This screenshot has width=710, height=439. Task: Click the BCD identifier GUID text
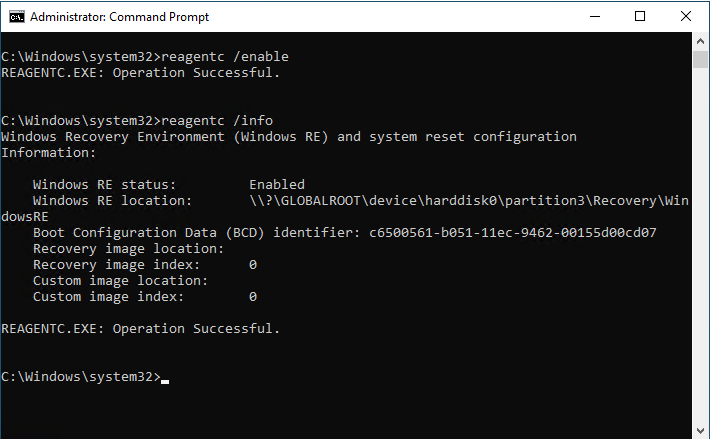pyautogui.click(x=513, y=233)
